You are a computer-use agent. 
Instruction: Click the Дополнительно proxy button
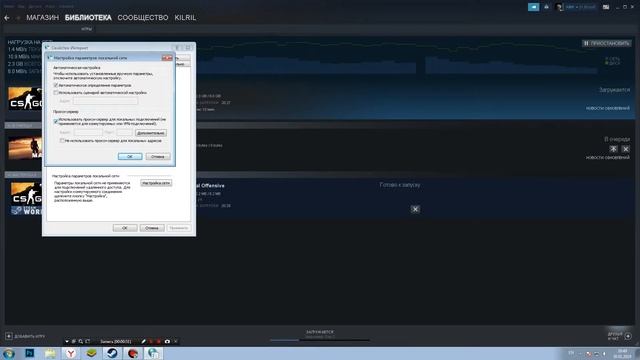pyautogui.click(x=151, y=133)
